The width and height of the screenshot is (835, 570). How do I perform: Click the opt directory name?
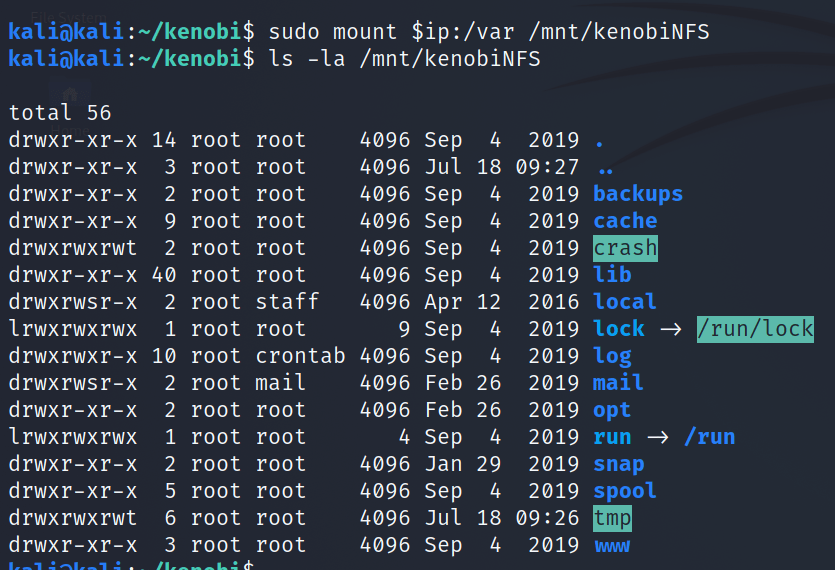click(x=612, y=410)
